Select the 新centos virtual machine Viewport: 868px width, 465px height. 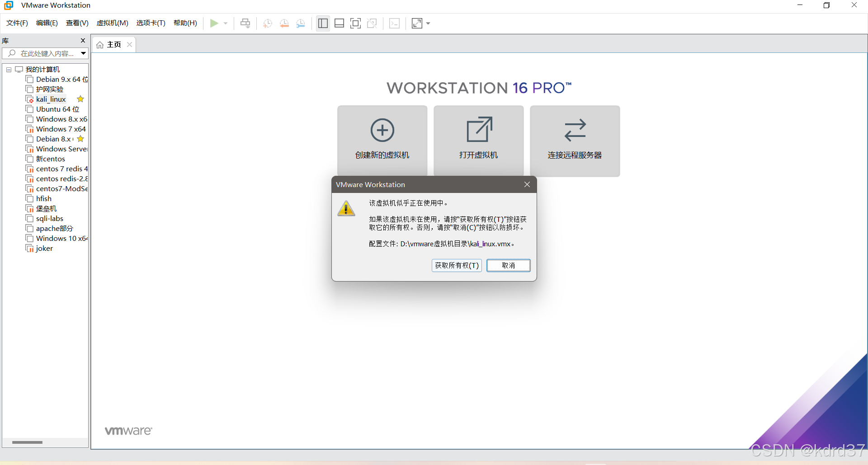point(46,159)
